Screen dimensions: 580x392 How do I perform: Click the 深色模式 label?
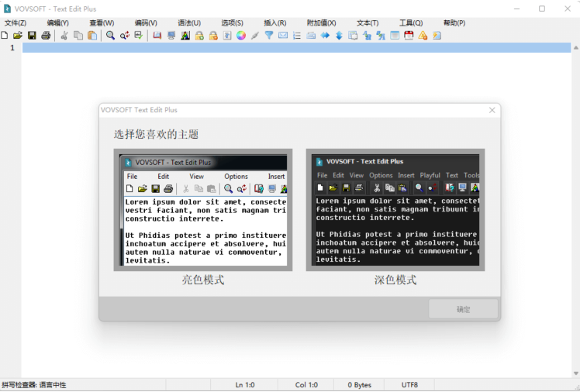(395, 280)
